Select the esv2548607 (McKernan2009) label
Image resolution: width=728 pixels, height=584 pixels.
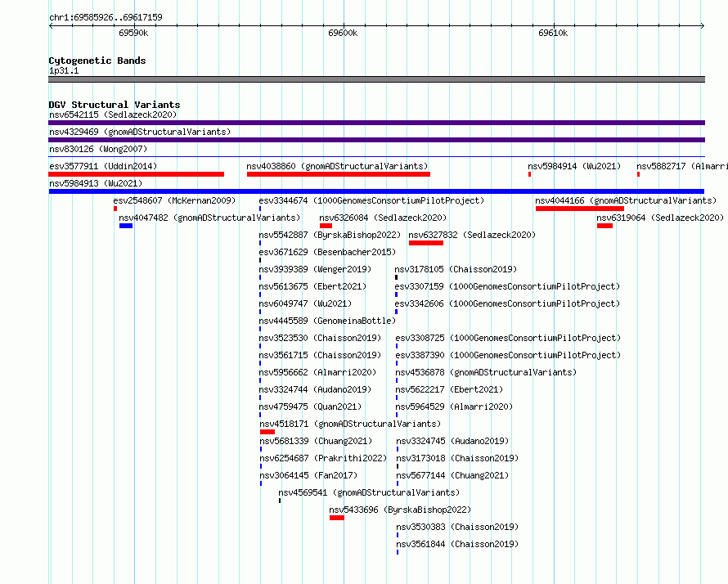[x=174, y=200]
